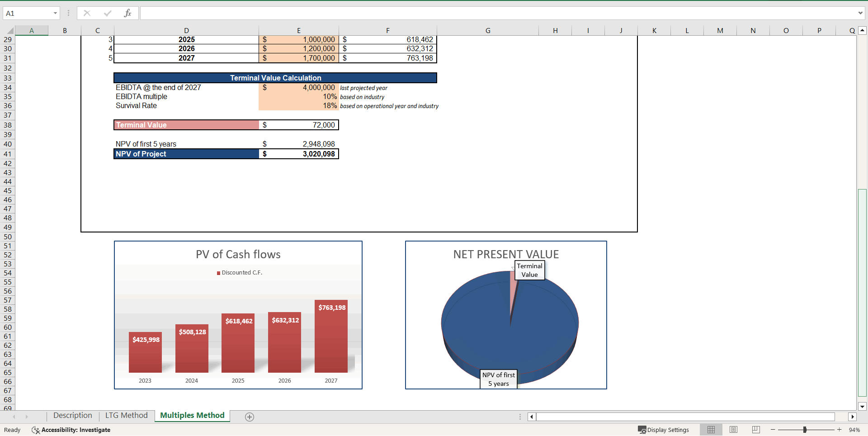The image size is (868, 436).
Task: Select the Page Layout view icon
Action: 733,430
